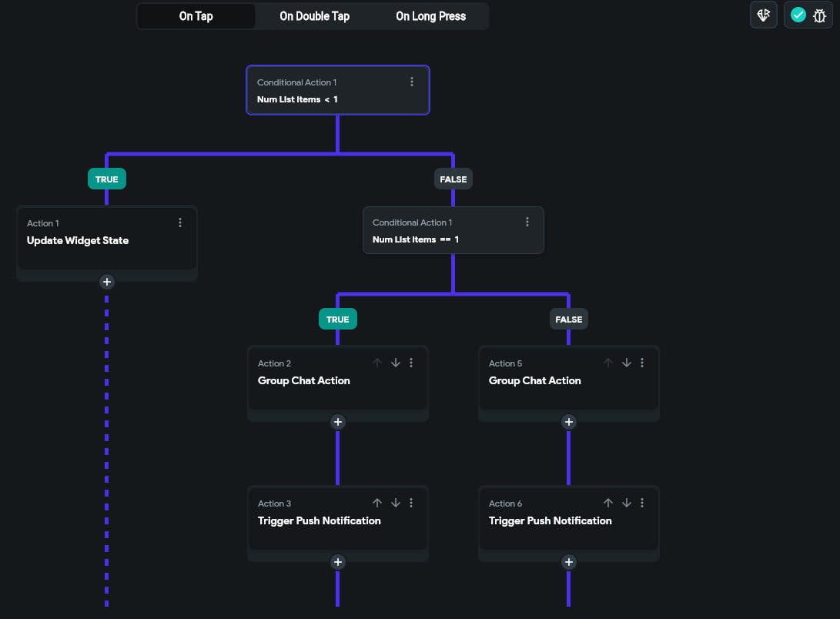
Task: Open three-dot menu on top Conditional Action
Action: point(412,82)
